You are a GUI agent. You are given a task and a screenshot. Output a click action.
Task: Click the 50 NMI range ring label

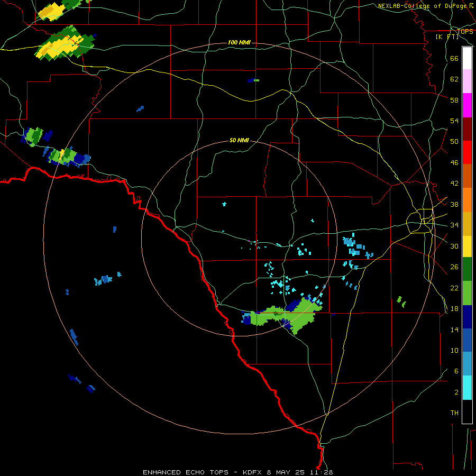point(239,140)
